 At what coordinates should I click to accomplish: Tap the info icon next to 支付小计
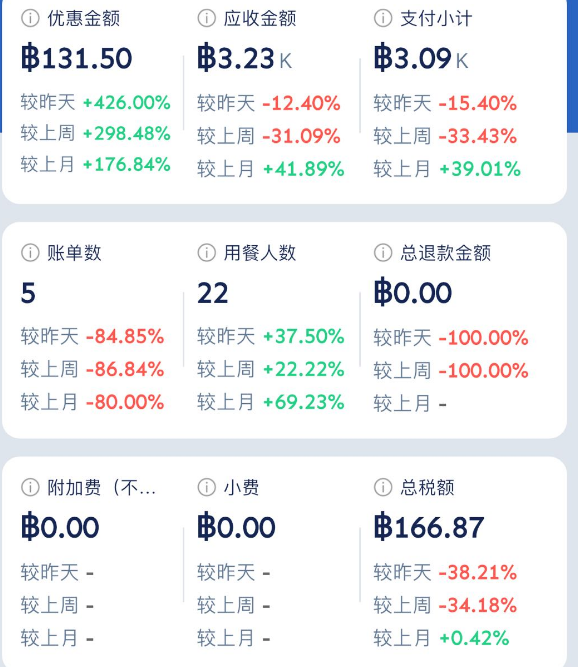(x=383, y=18)
